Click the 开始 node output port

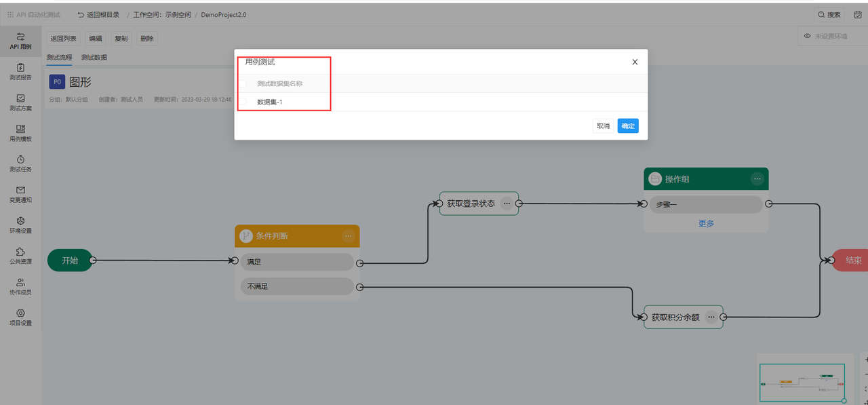pos(93,260)
